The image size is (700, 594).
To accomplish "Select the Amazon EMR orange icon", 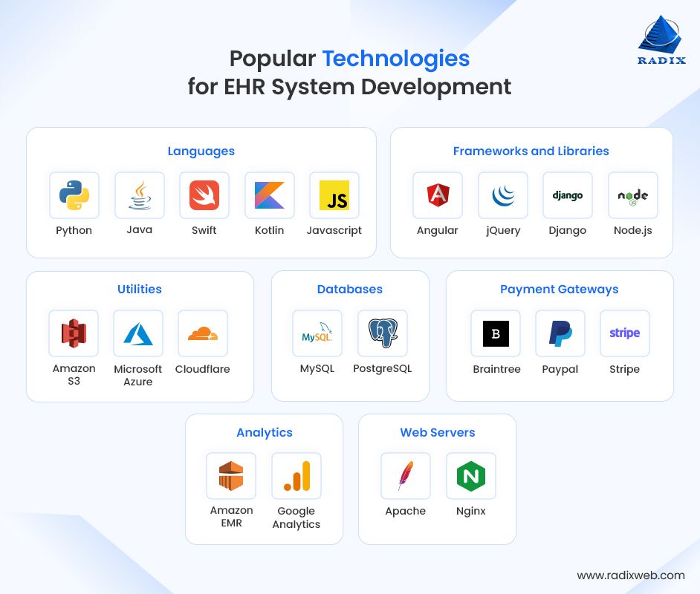I will tap(231, 476).
